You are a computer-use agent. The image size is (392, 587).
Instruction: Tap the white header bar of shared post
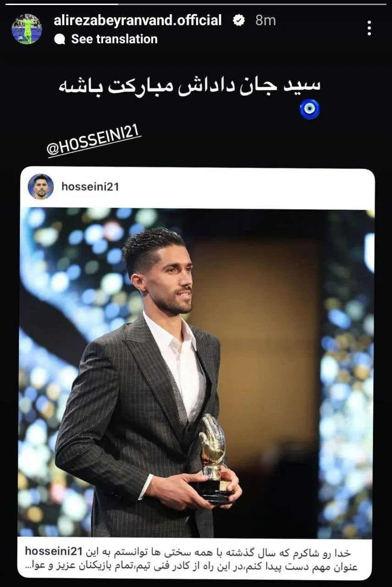(x=197, y=187)
